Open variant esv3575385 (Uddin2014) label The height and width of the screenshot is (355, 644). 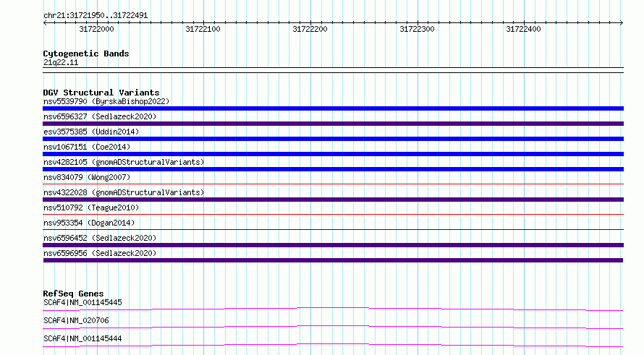tap(91, 132)
